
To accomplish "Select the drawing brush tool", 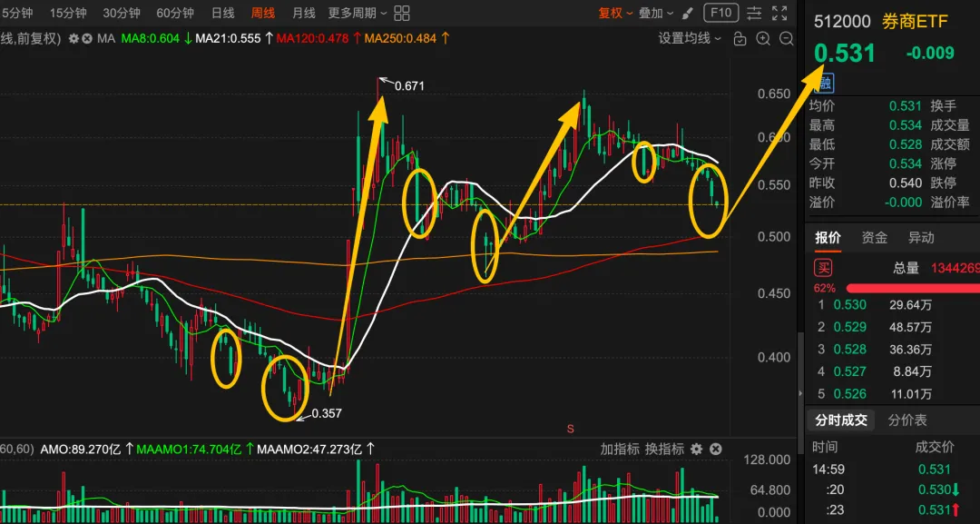I will 688,13.
